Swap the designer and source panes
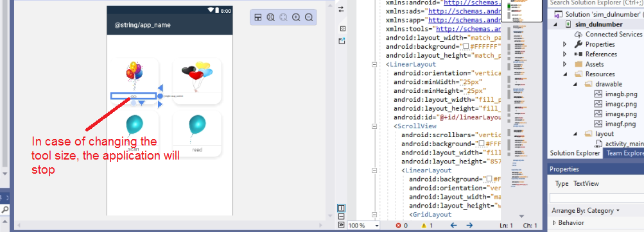644x232 pixels. (341, 9)
